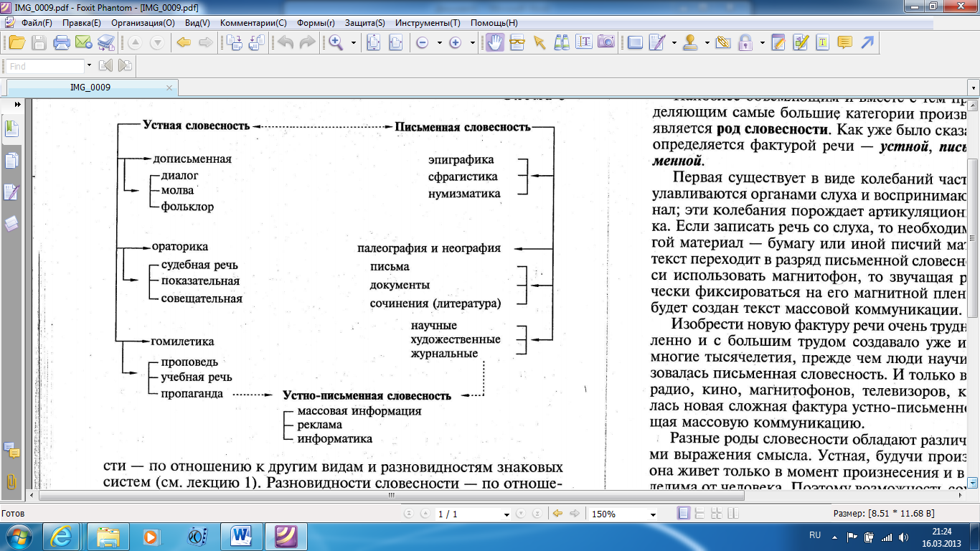The width and height of the screenshot is (980, 551).
Task: Click the Find Previous icon next to the Find box
Action: pos(106,65)
